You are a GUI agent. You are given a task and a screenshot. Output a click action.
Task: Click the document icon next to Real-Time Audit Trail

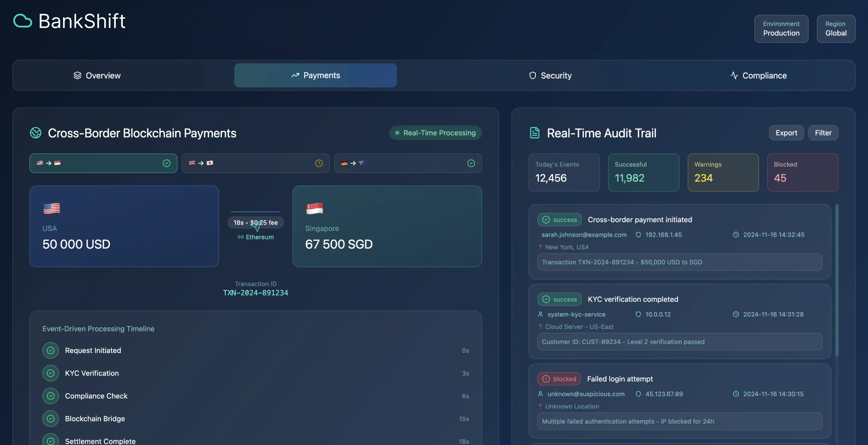534,132
